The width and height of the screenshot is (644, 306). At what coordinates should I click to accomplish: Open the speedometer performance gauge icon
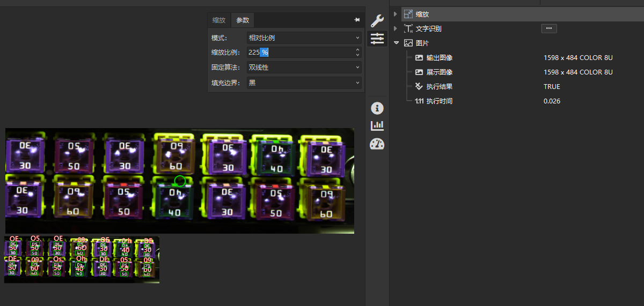[377, 144]
